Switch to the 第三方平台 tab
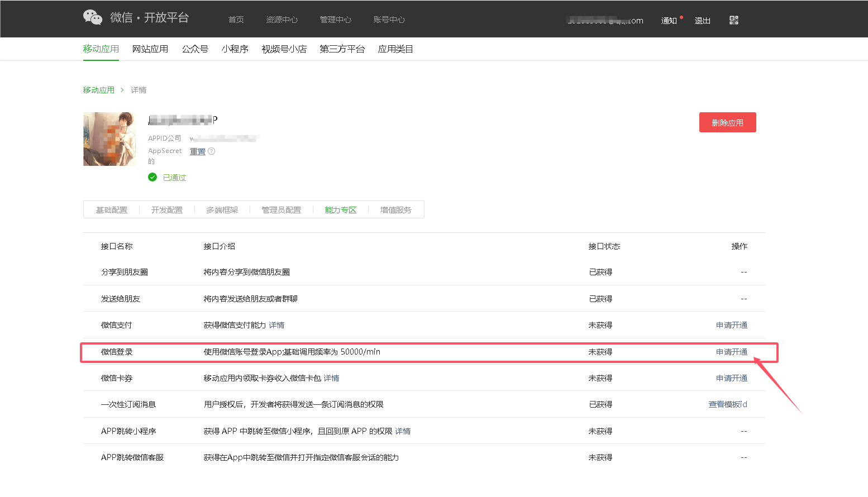This screenshot has height=497, width=868. (x=342, y=49)
